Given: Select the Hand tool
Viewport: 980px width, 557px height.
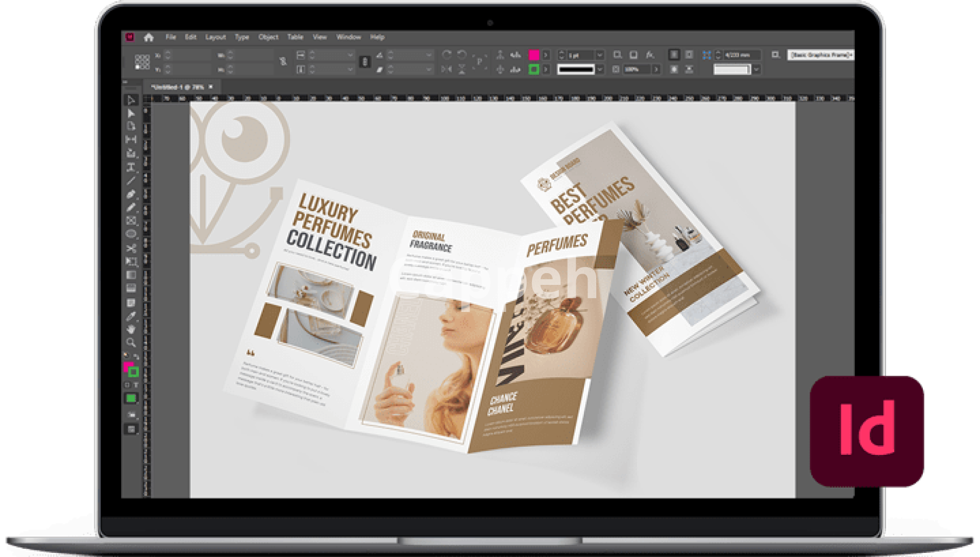Looking at the screenshot, I should [x=131, y=329].
